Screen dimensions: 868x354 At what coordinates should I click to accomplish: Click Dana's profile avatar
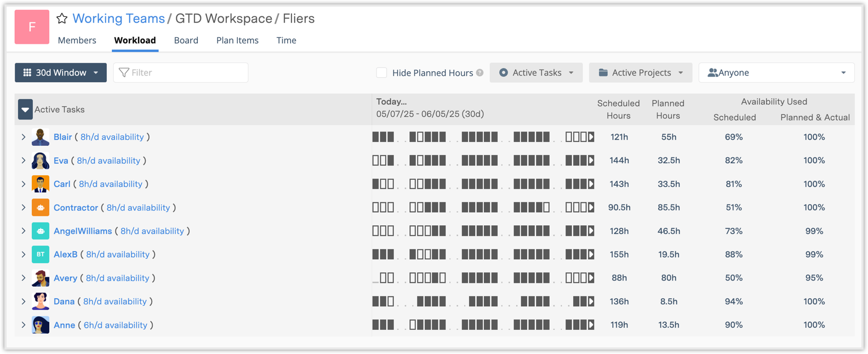tap(41, 301)
